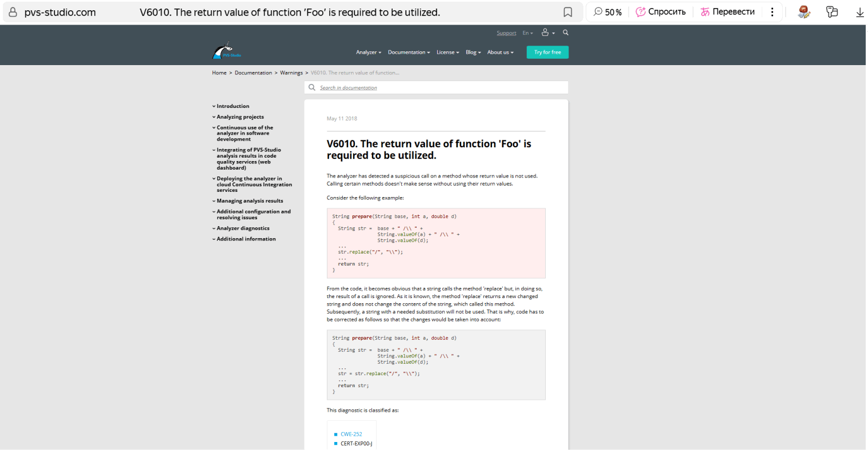Click the 50% zoom level control

(607, 11)
